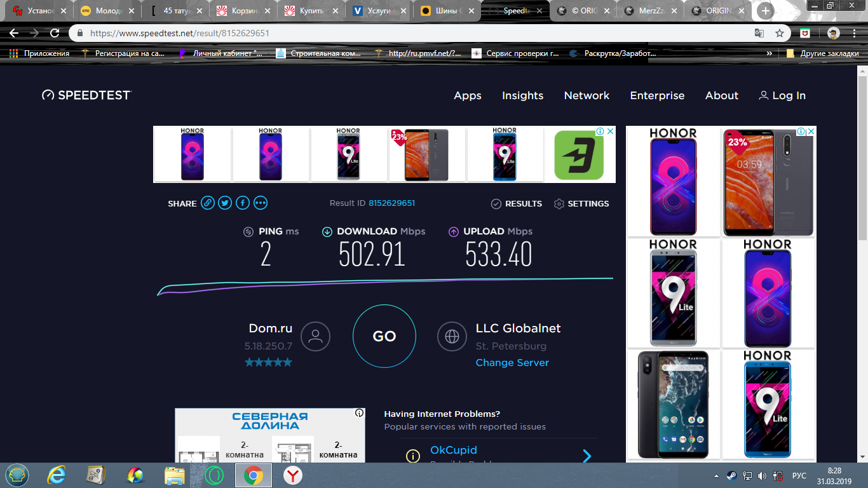Open the file explorer taskbar icon
The image size is (868, 488).
click(175, 475)
